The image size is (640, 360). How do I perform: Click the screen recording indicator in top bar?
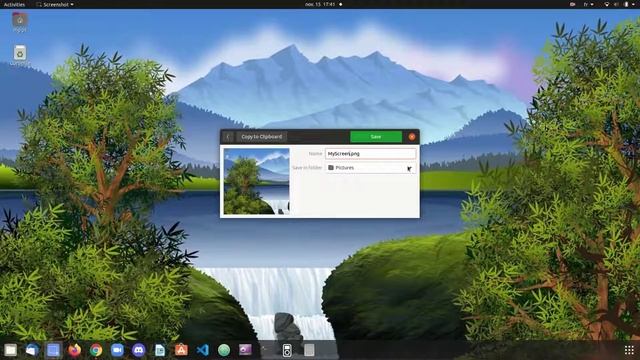point(573,4)
